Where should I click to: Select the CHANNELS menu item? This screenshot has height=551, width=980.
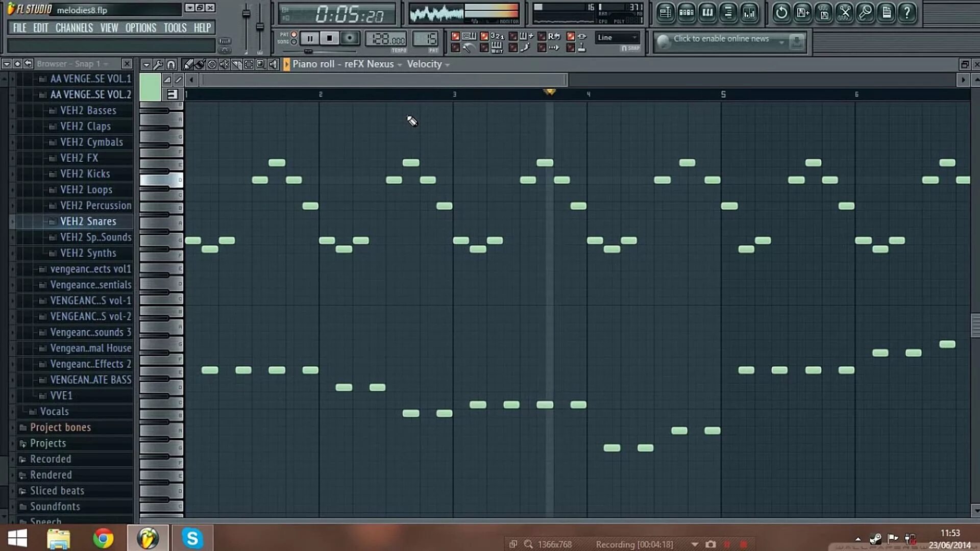(x=73, y=28)
